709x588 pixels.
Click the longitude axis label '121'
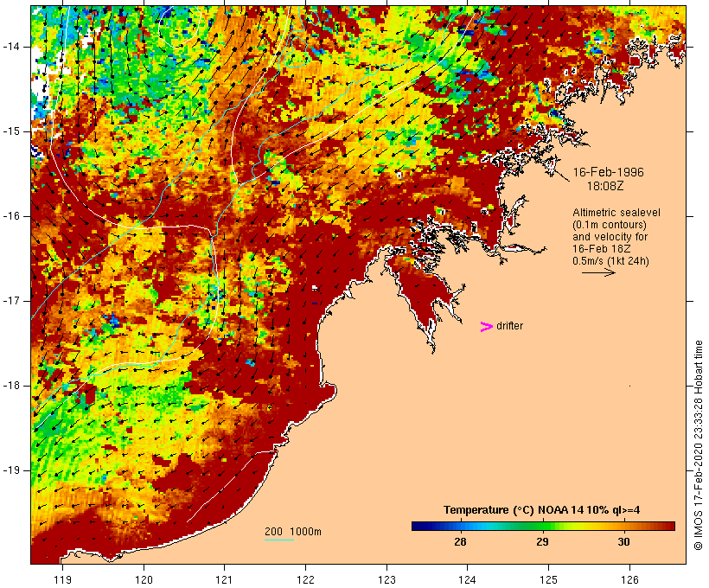224,580
